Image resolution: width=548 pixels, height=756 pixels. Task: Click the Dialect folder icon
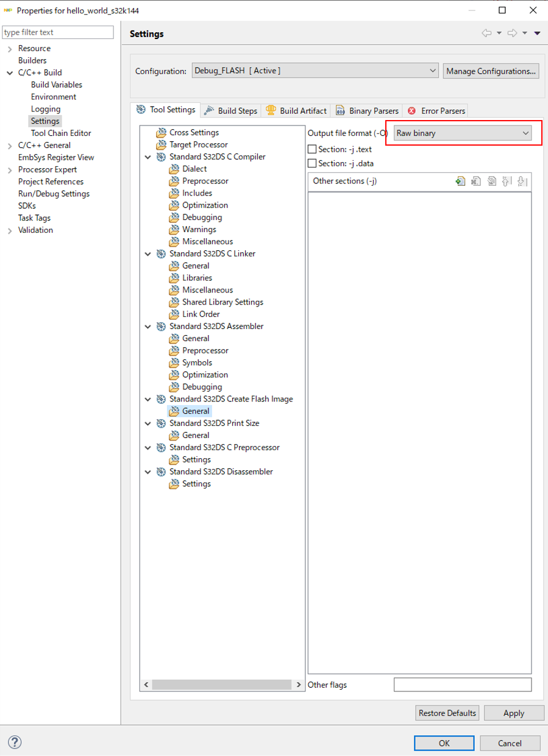pos(174,169)
